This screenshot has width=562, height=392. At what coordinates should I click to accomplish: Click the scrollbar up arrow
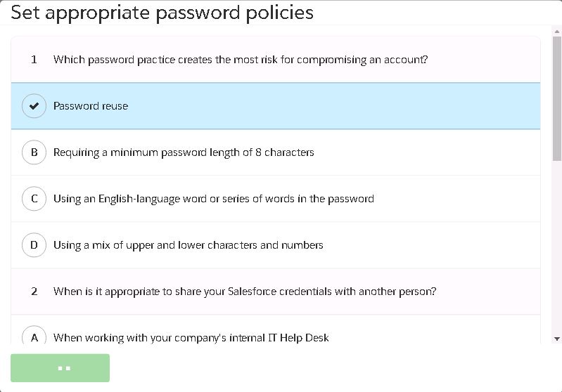tap(557, 31)
